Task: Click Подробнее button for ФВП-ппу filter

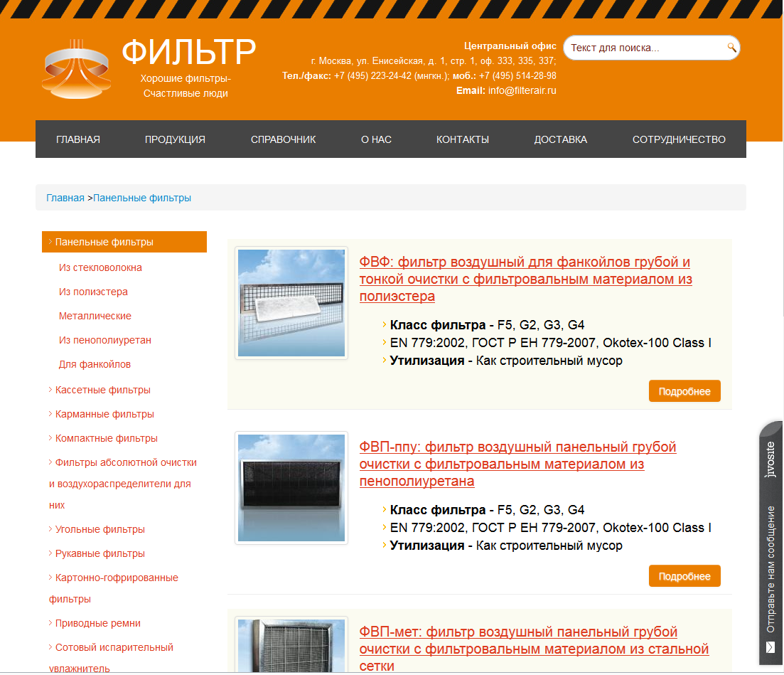Action: (x=684, y=576)
